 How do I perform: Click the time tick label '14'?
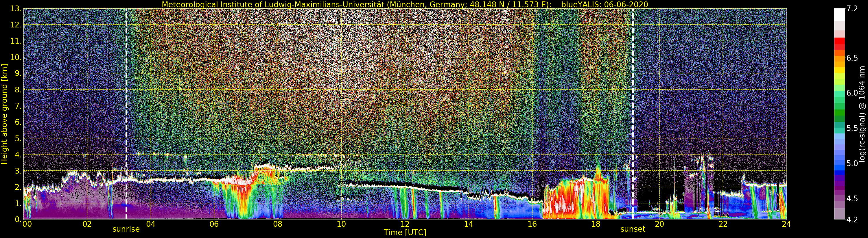pyautogui.click(x=468, y=224)
